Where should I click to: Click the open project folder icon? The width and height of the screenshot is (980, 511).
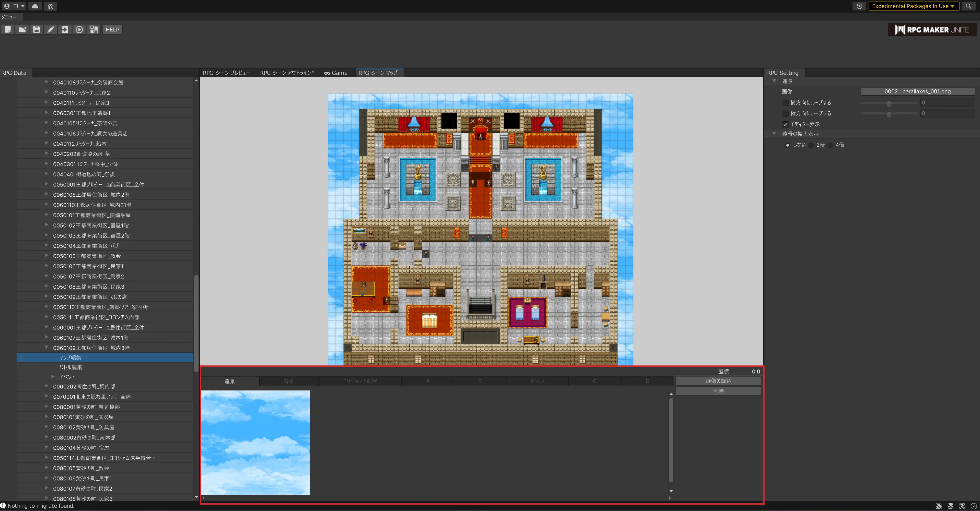(22, 30)
